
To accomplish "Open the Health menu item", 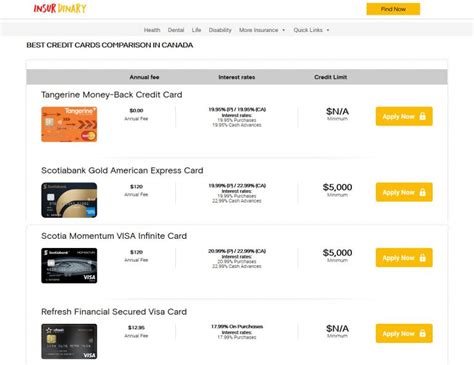I will point(152,30).
